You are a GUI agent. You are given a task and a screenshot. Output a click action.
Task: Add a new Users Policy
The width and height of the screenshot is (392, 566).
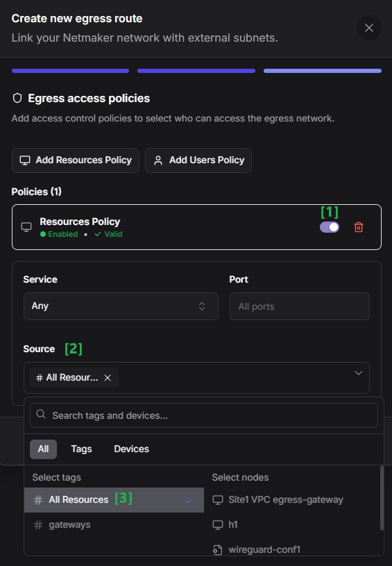198,160
